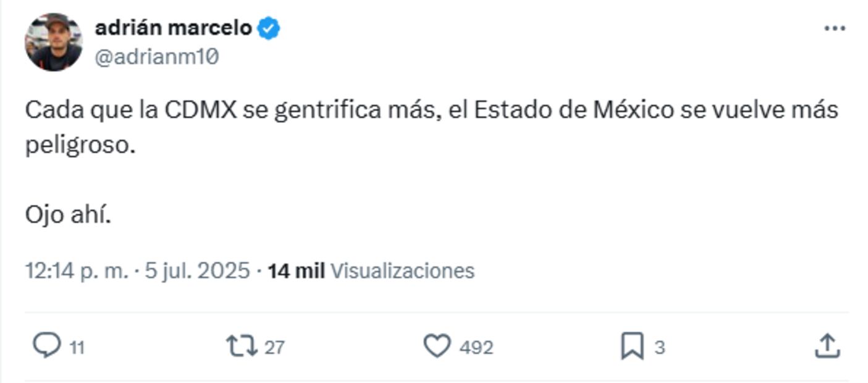Image resolution: width=868 pixels, height=383 pixels.
Task: Click the like count 492
Action: tap(476, 348)
